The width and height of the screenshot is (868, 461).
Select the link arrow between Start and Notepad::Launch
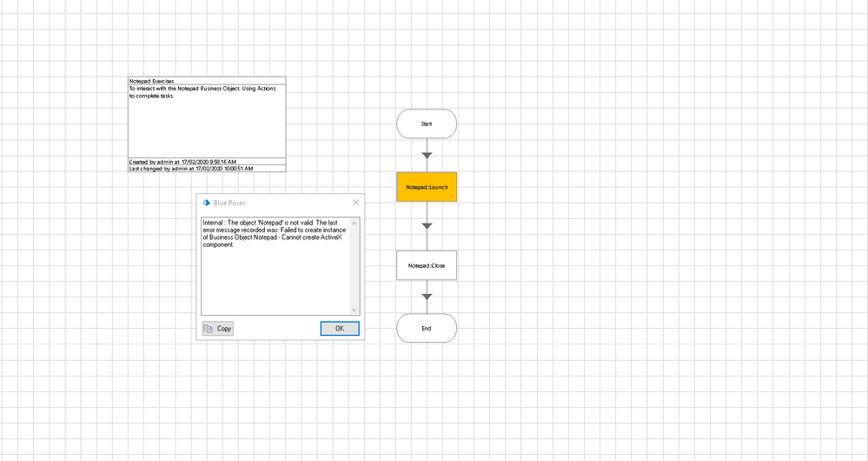(427, 156)
